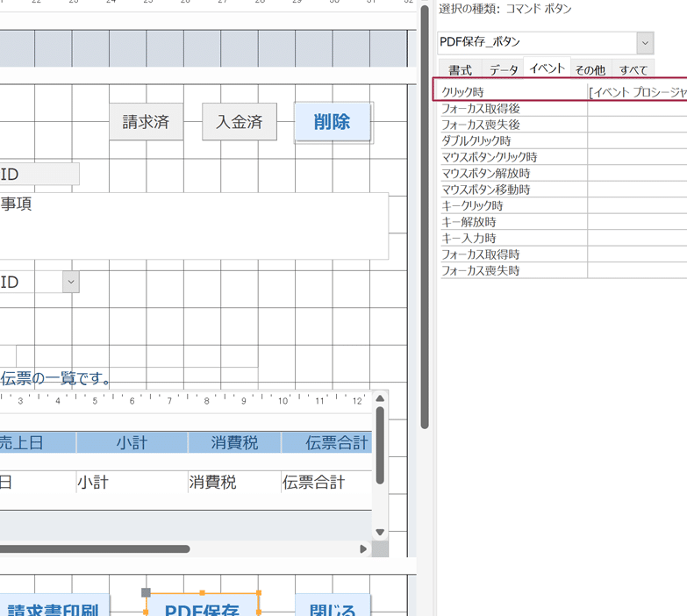687x616 pixels.
Task: Expand the ID combo box arrow on the form
Action: tap(71, 282)
